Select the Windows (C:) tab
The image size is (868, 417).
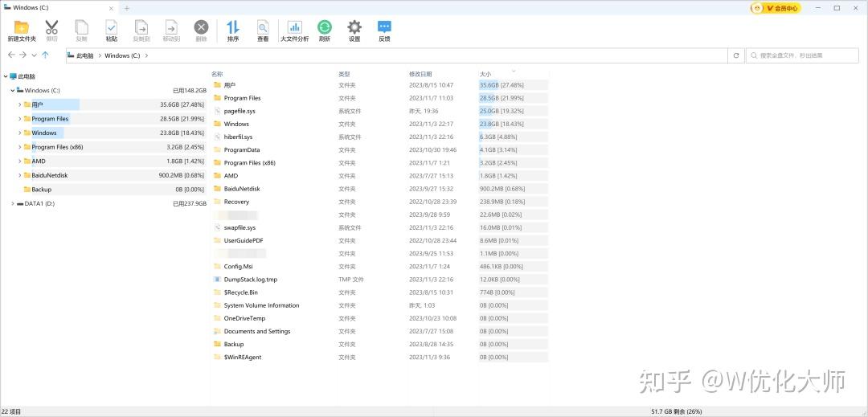pos(59,8)
